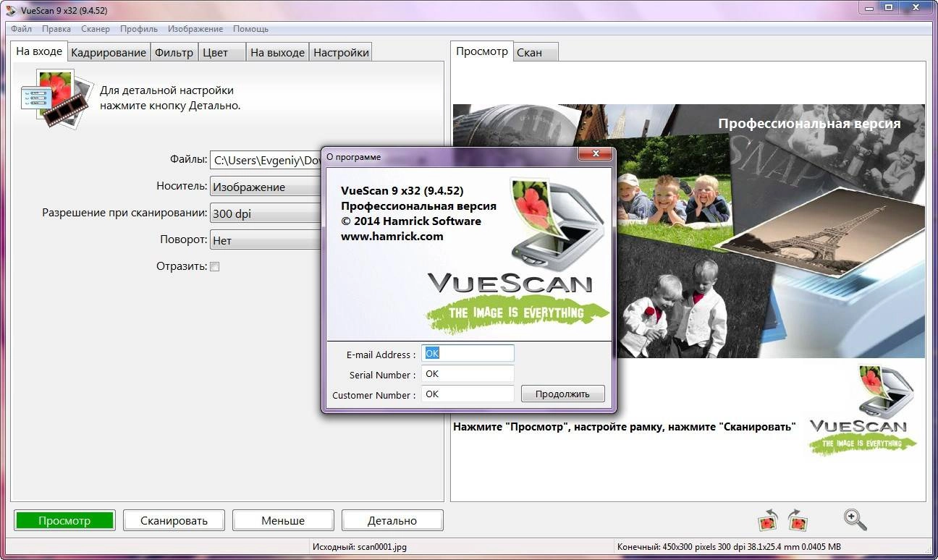Open the Поворот dropdown

(x=266, y=240)
